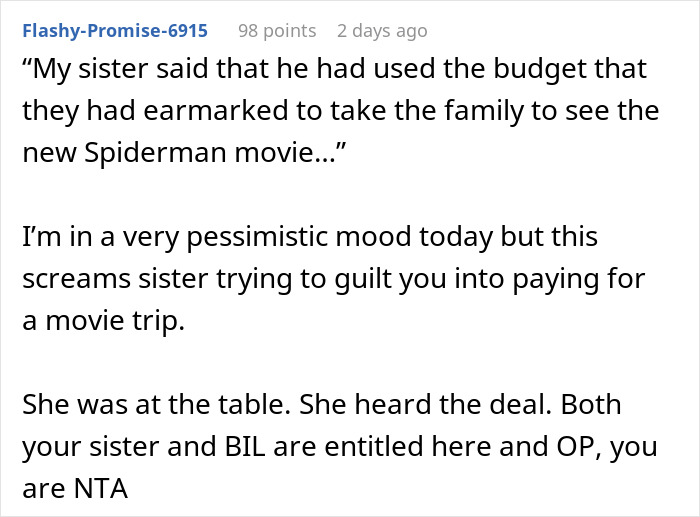Viewport: 700px width, 517px height.
Task: Click the word 'earmarked' in the quote
Action: pyautogui.click(x=216, y=110)
